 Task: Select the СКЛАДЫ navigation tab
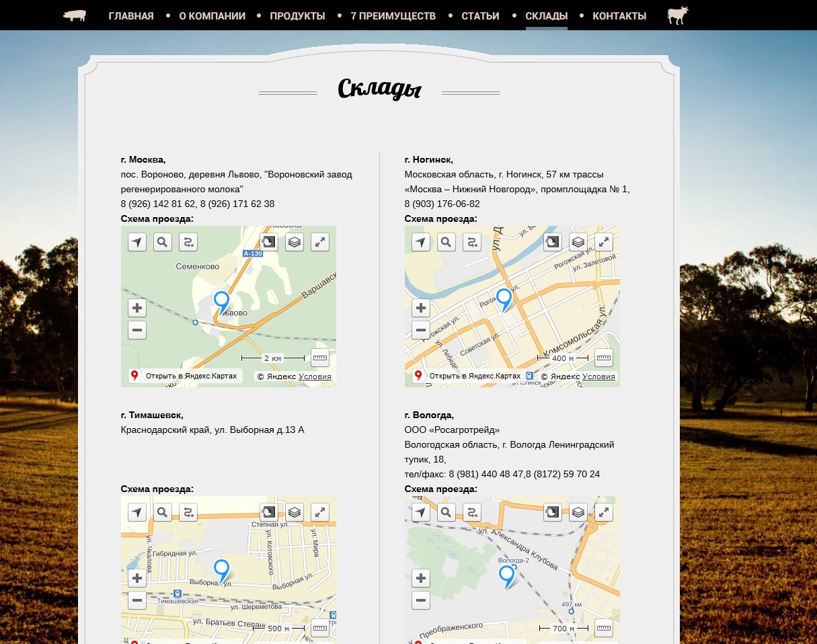[x=546, y=15]
